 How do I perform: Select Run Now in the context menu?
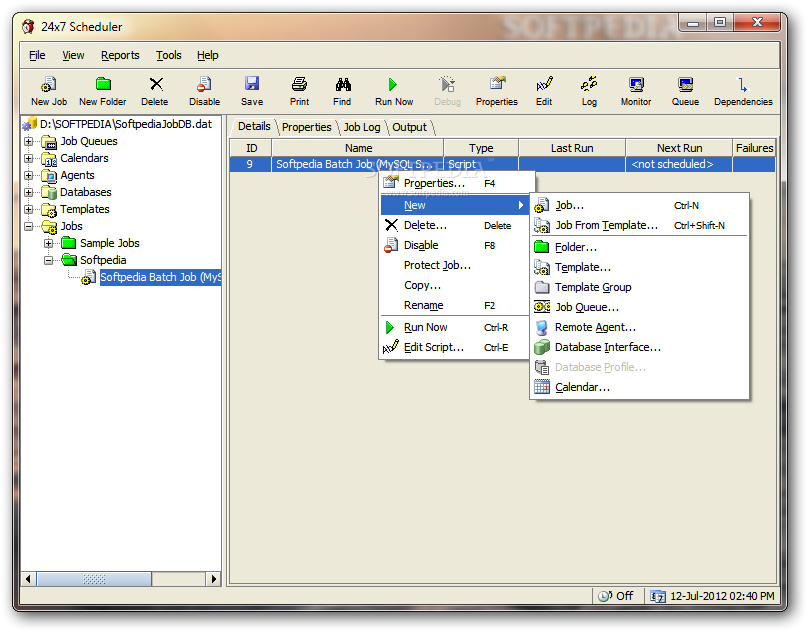[x=455, y=327]
